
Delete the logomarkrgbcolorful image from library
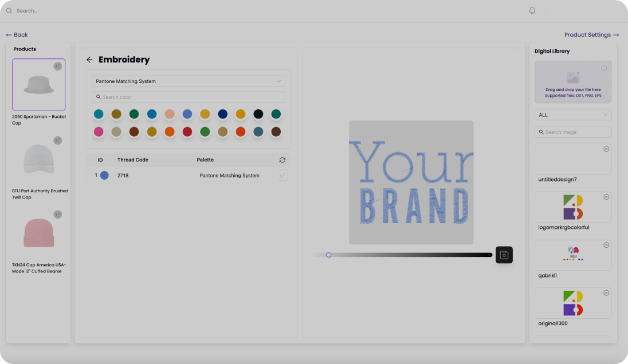coord(606,197)
